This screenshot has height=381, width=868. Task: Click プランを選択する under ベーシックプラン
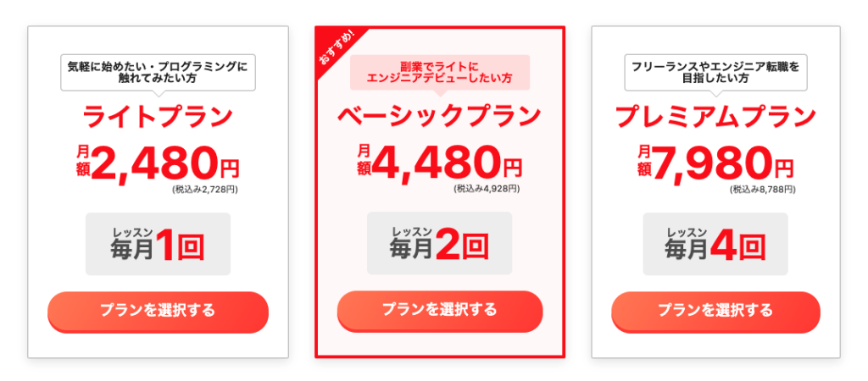coord(440,312)
